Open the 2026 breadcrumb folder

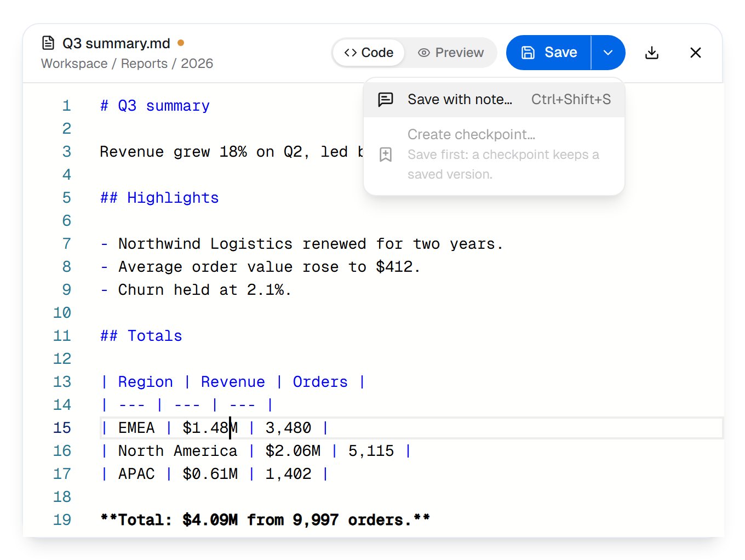(197, 64)
